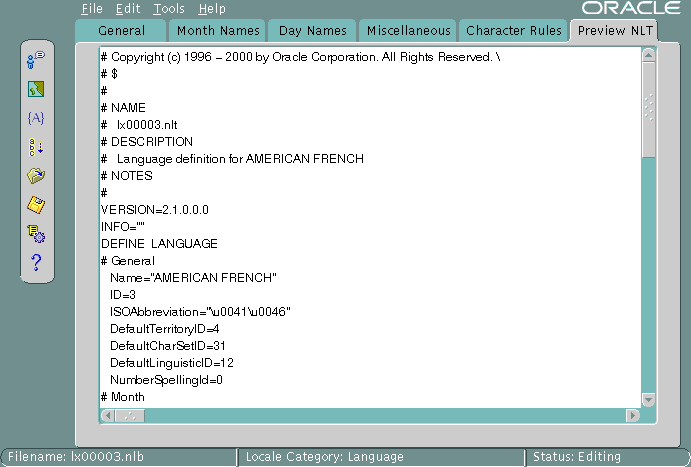The height and width of the screenshot is (467, 691).
Task: Click the open folder icon
Action: [37, 176]
